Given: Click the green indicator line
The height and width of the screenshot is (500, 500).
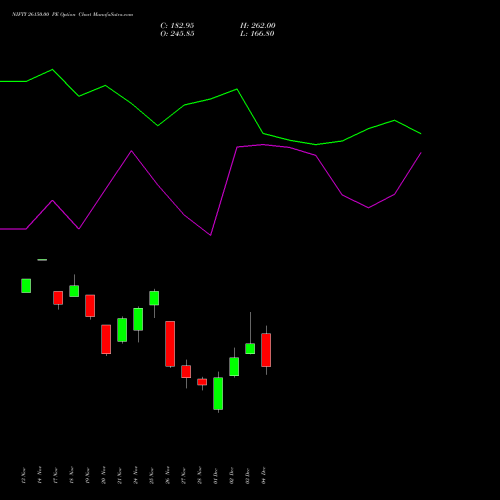Looking at the screenshot, I should (x=211, y=99).
